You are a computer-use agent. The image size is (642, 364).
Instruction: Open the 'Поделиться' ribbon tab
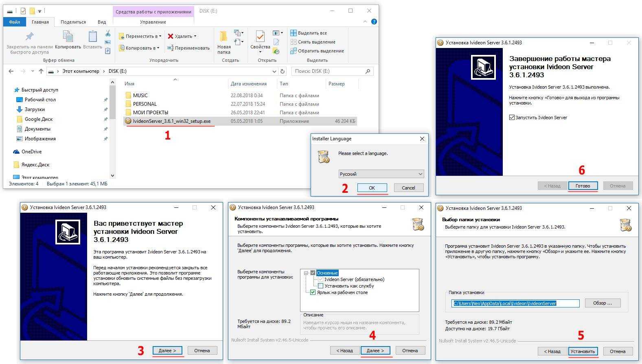[x=73, y=22]
